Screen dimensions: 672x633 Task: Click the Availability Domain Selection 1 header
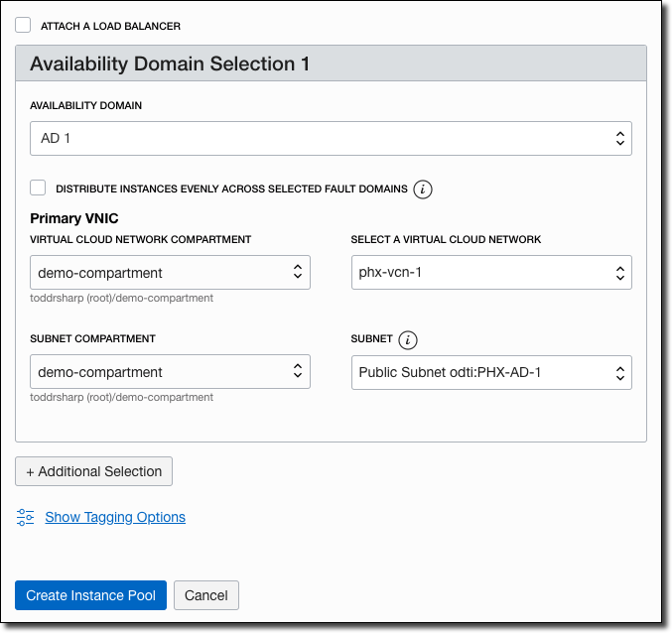170,63
